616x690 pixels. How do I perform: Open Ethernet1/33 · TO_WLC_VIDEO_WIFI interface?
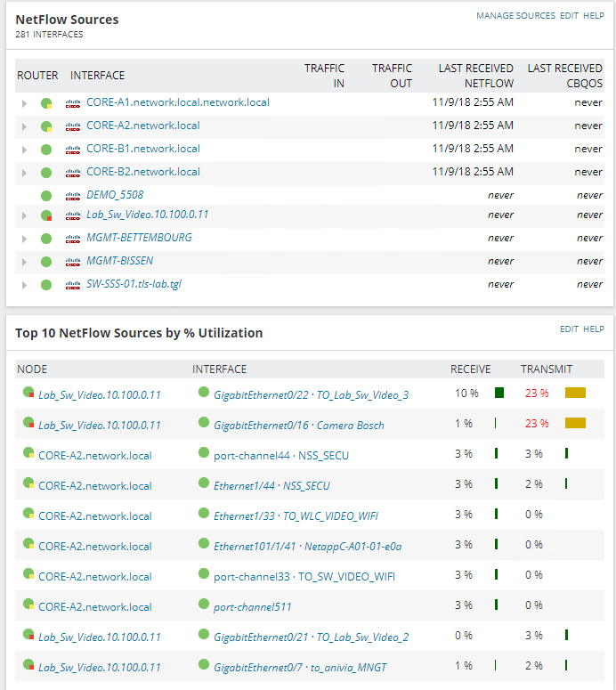(296, 516)
